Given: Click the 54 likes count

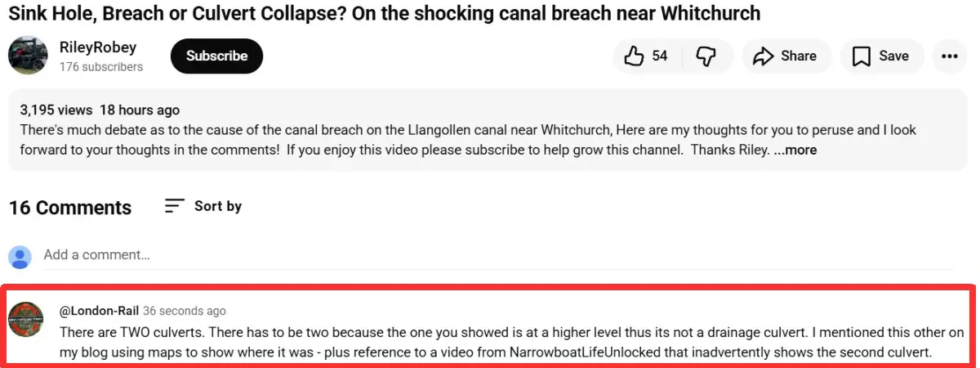Looking at the screenshot, I should tap(660, 56).
